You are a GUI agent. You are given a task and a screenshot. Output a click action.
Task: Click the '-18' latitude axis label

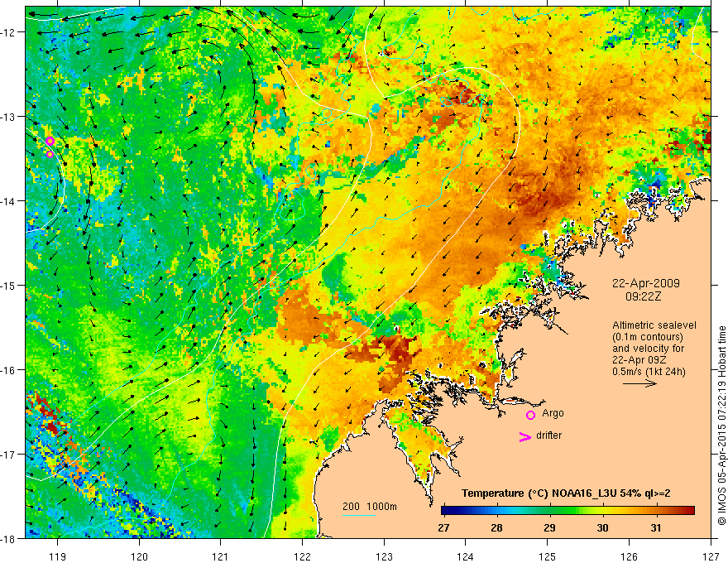pos(8,538)
